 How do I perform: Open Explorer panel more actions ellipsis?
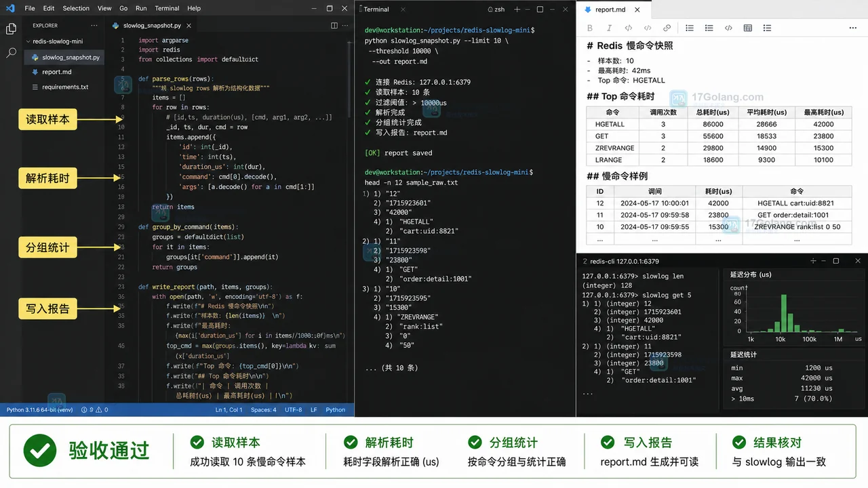tap(95, 25)
